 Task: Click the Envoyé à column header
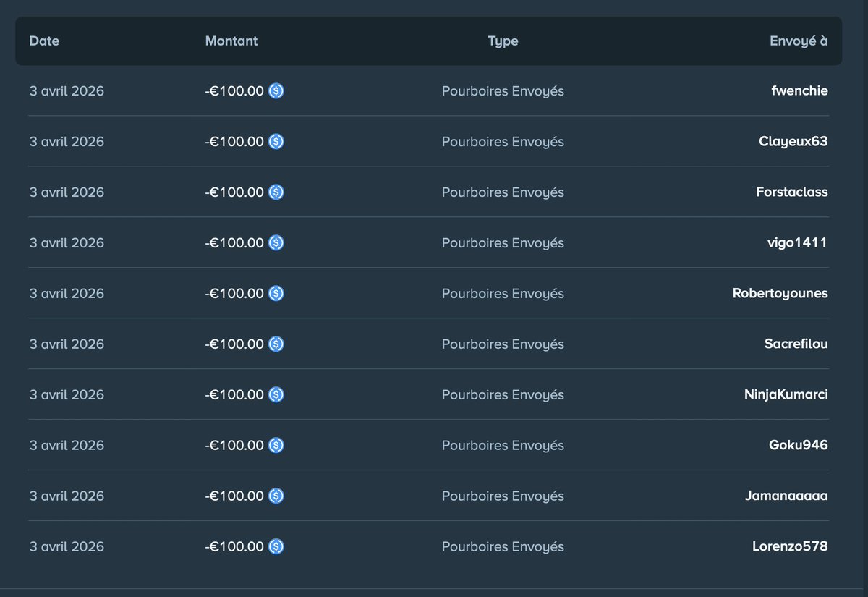pos(799,41)
